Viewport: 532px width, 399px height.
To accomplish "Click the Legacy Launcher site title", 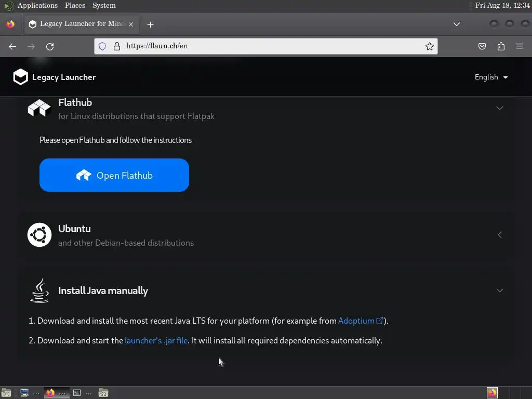I will [64, 77].
